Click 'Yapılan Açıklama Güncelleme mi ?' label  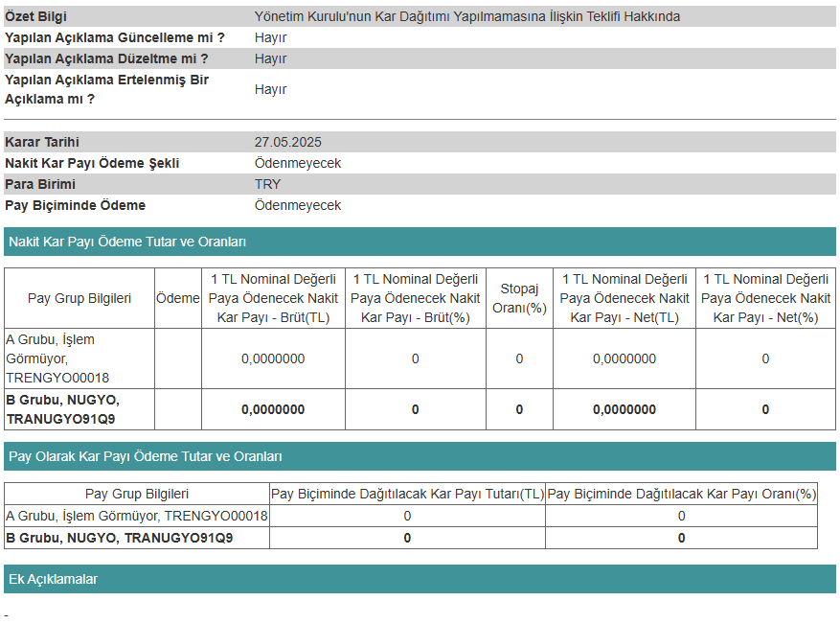pyautogui.click(x=115, y=37)
